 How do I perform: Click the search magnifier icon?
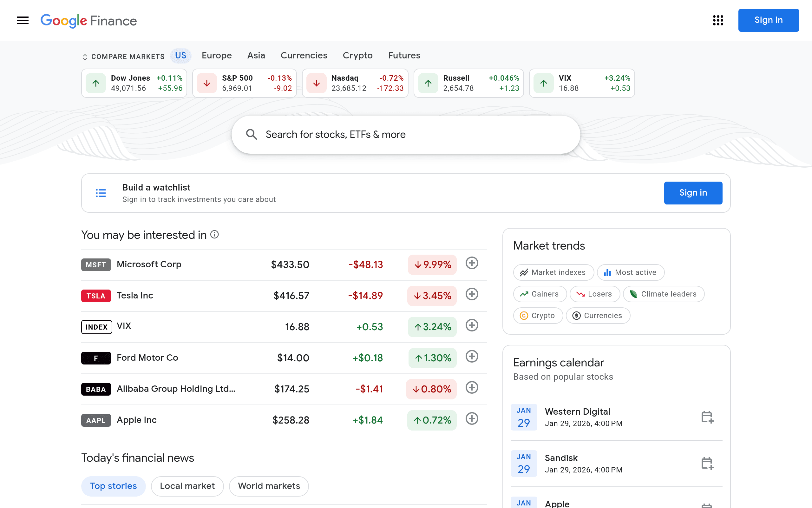point(251,134)
